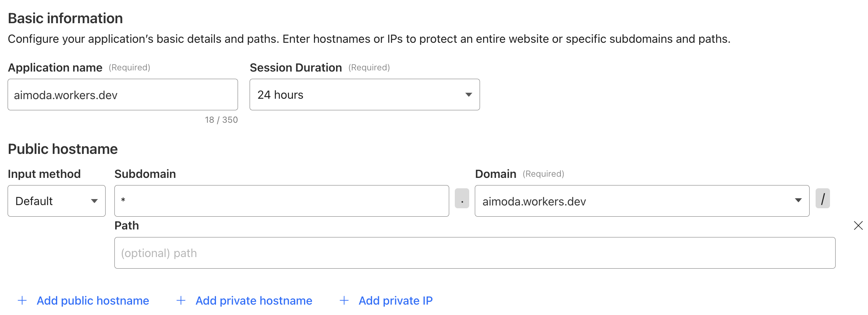This screenshot has width=868, height=315.
Task: Click the arrow on the Input method dropdown
Action: pyautogui.click(x=94, y=201)
